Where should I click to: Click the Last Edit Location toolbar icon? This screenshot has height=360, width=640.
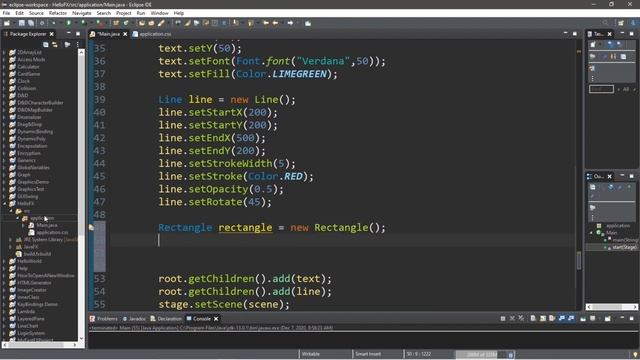[x=266, y=23]
